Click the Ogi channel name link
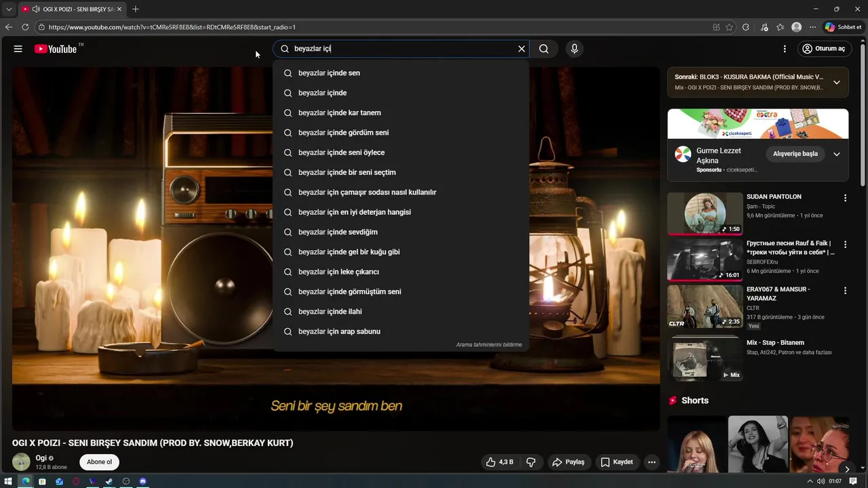Image resolution: width=868 pixels, height=488 pixels. [x=41, y=458]
